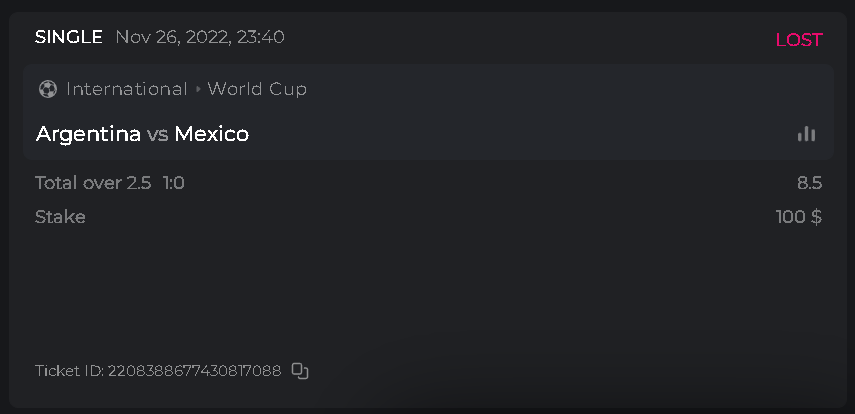The image size is (855, 414).
Task: Select ticket number 2208388677430817088
Action: click(194, 371)
